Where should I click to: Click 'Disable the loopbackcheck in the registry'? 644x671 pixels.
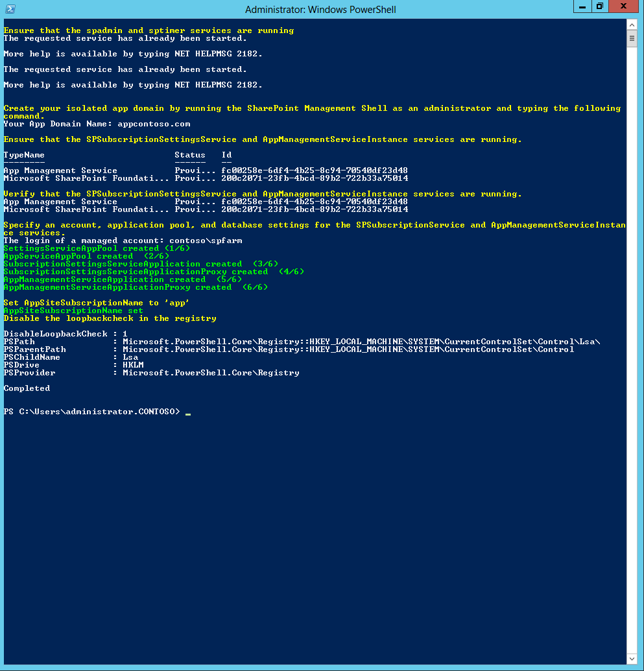coord(110,318)
